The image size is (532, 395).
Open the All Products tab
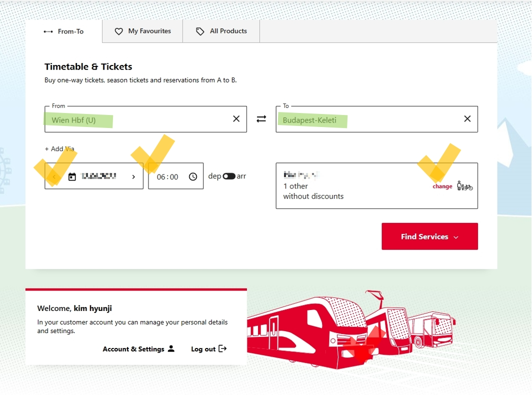click(221, 31)
